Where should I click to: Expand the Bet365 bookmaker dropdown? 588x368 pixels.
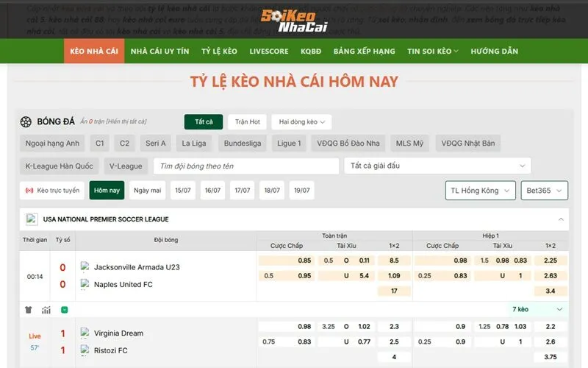coord(545,191)
